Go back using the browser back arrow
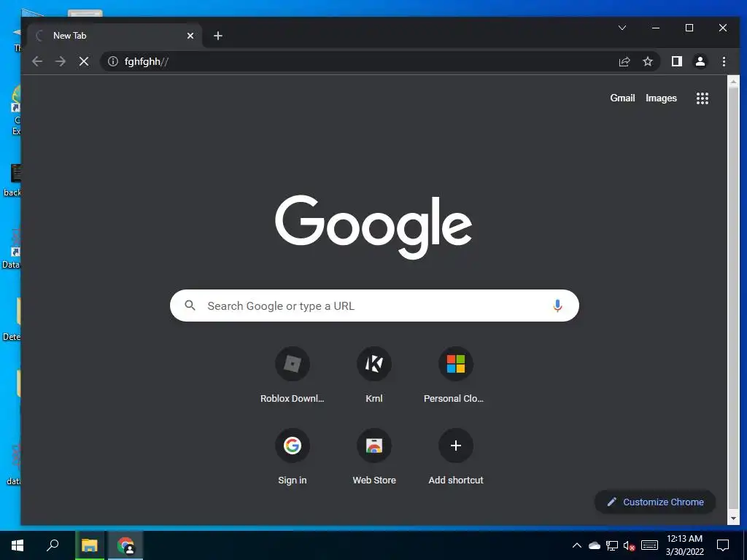The width and height of the screenshot is (747, 560). click(37, 61)
